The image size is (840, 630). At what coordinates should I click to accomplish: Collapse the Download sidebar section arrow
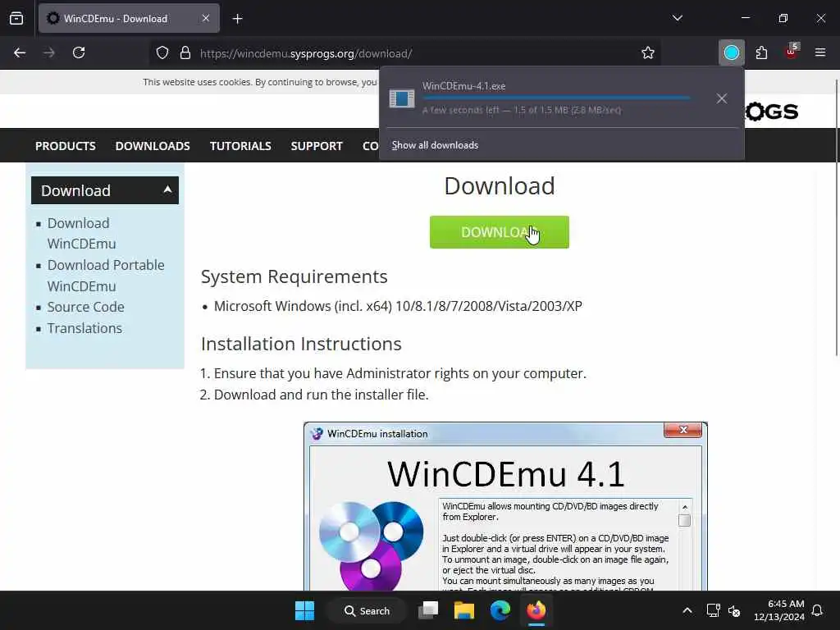[x=167, y=189]
